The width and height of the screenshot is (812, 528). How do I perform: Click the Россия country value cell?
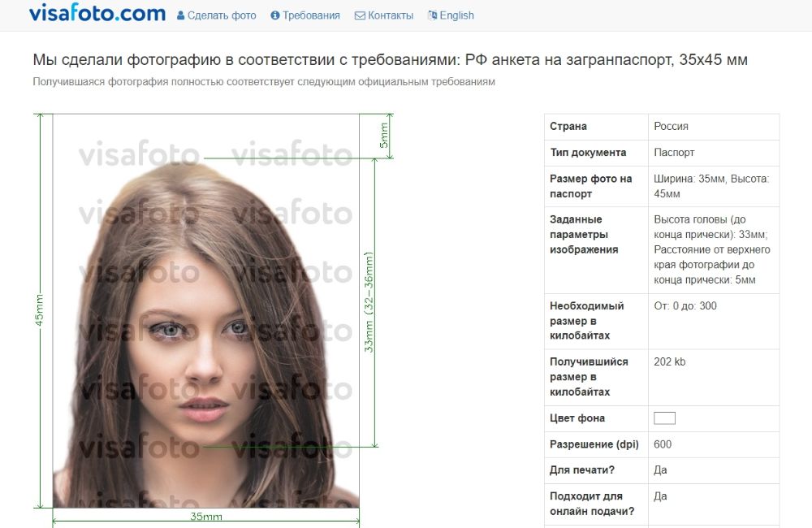tap(714, 127)
